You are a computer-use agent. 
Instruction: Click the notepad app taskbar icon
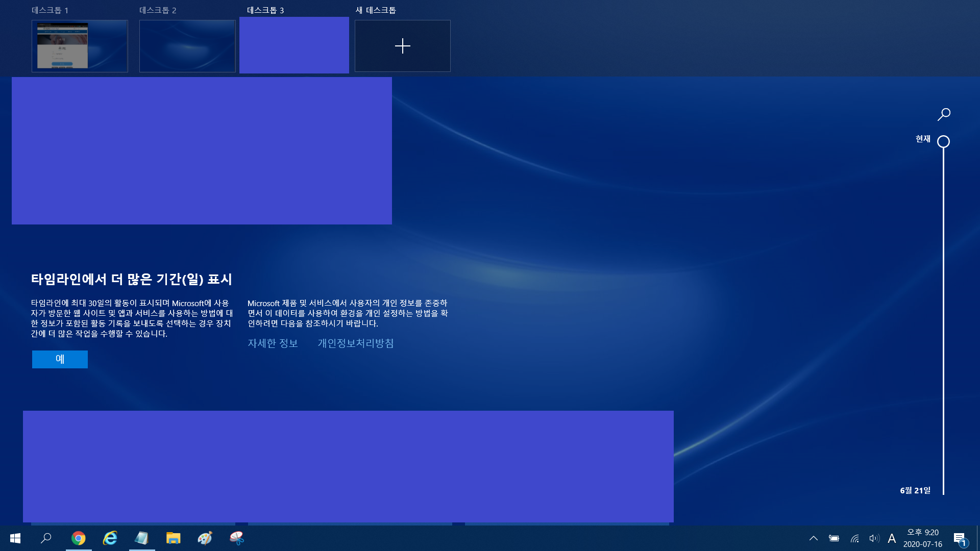click(142, 538)
